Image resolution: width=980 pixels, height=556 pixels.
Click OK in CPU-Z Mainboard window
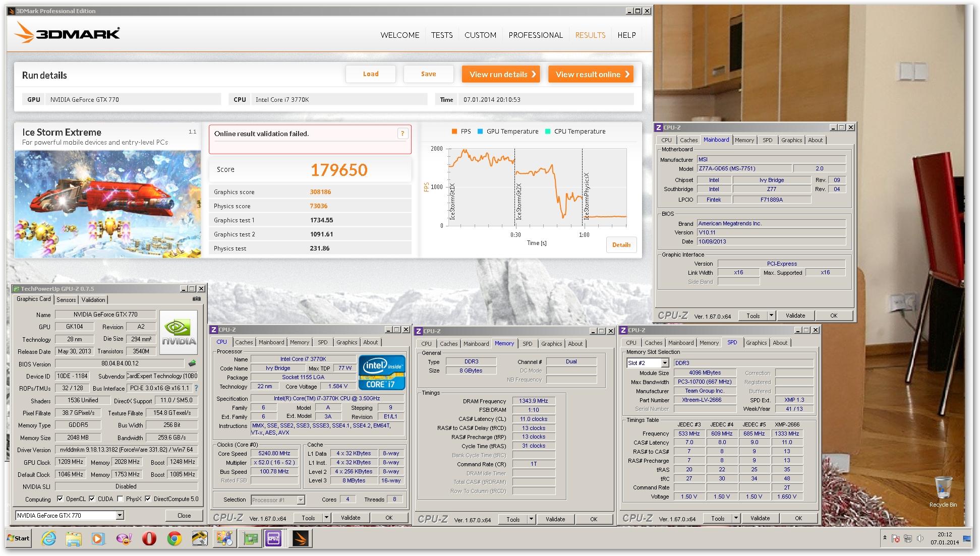[x=834, y=316]
